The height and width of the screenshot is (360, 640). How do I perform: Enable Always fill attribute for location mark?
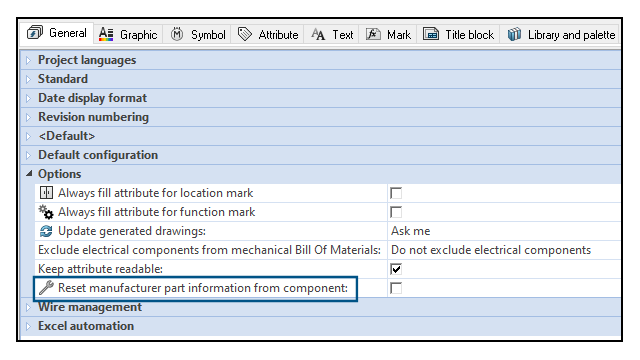point(396,193)
